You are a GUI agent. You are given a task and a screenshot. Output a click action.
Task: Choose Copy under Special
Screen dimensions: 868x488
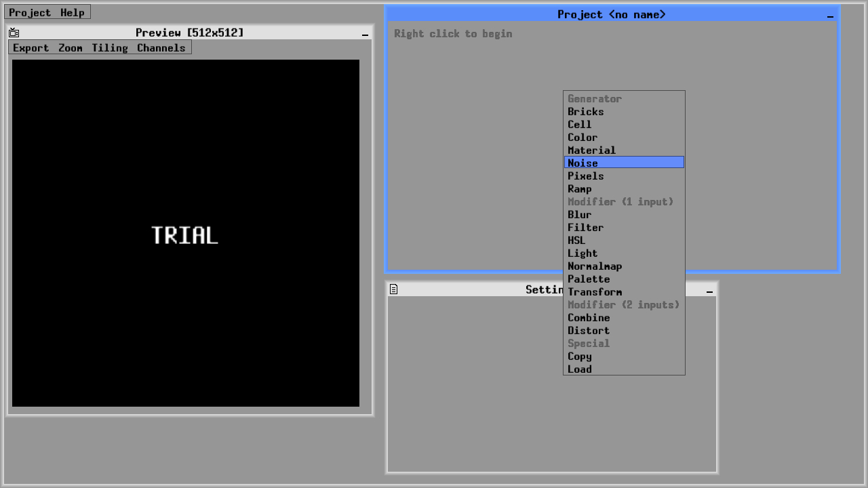[x=624, y=356]
